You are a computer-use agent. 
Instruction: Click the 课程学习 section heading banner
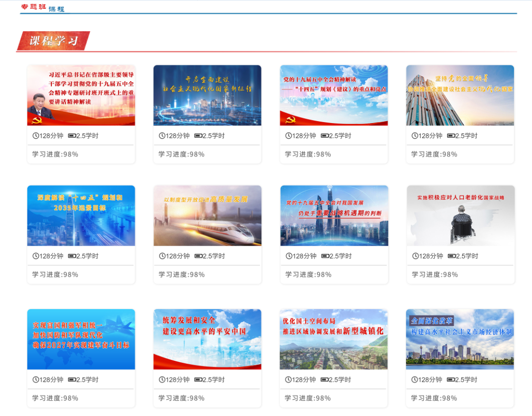(53, 41)
